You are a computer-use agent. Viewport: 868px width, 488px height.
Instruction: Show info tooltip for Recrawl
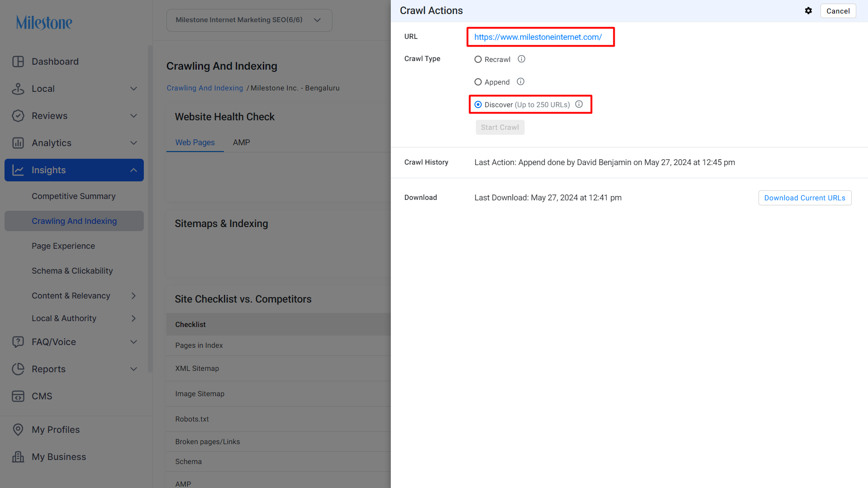(x=522, y=59)
